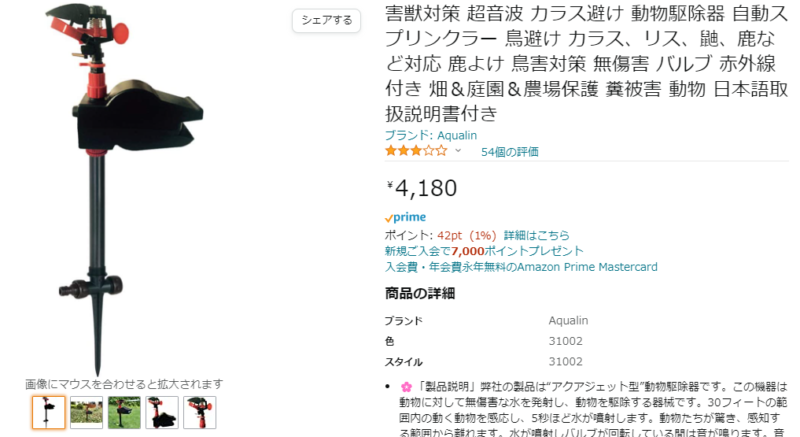Viewport: 800px width, 437px height.
Task: Select the second thumbnail showing garden field
Action: [x=86, y=412]
